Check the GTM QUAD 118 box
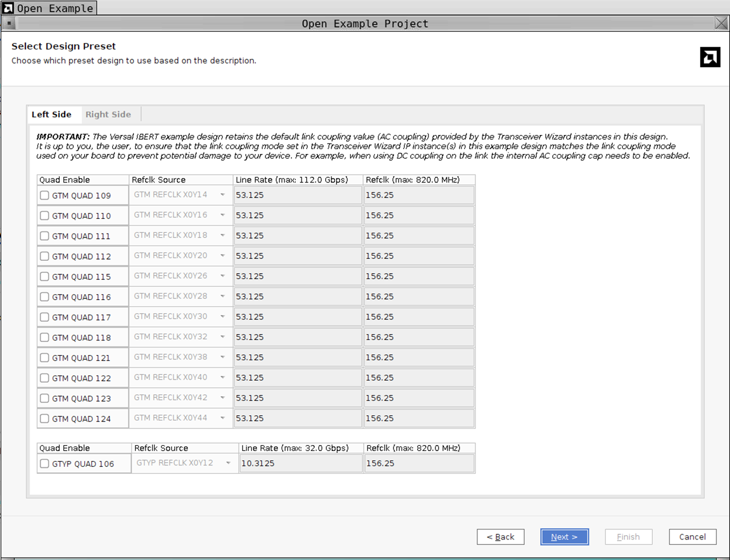 pos(44,337)
